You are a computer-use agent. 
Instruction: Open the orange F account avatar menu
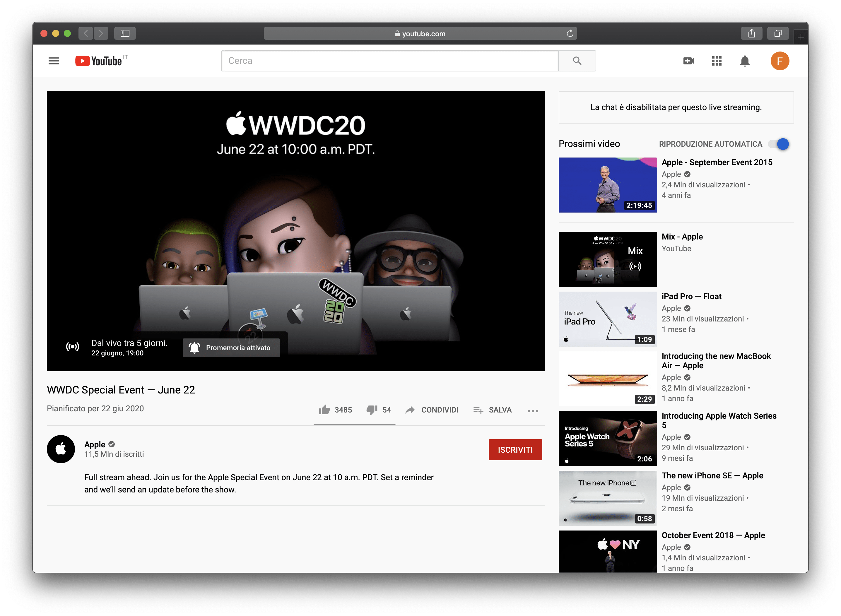click(780, 61)
